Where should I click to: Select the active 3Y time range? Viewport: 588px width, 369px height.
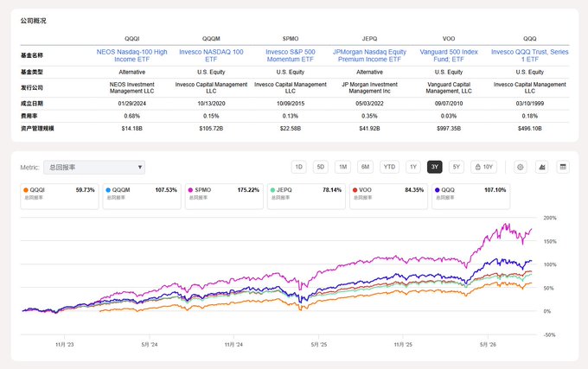click(435, 167)
